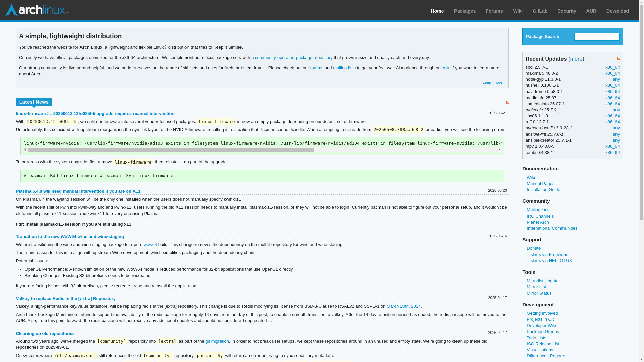Click the x86_64 link for tombi

pos(612,153)
